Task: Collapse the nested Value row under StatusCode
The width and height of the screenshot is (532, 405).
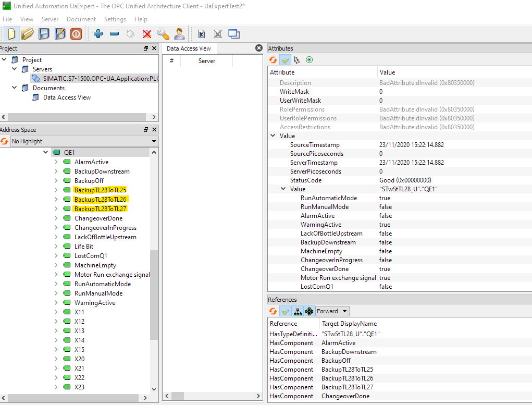Action: (283, 189)
